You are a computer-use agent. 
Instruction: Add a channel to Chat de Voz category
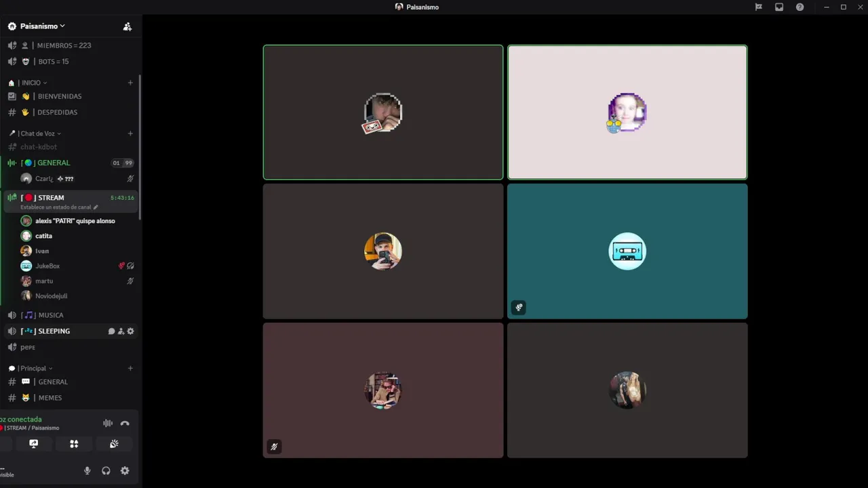coord(130,134)
